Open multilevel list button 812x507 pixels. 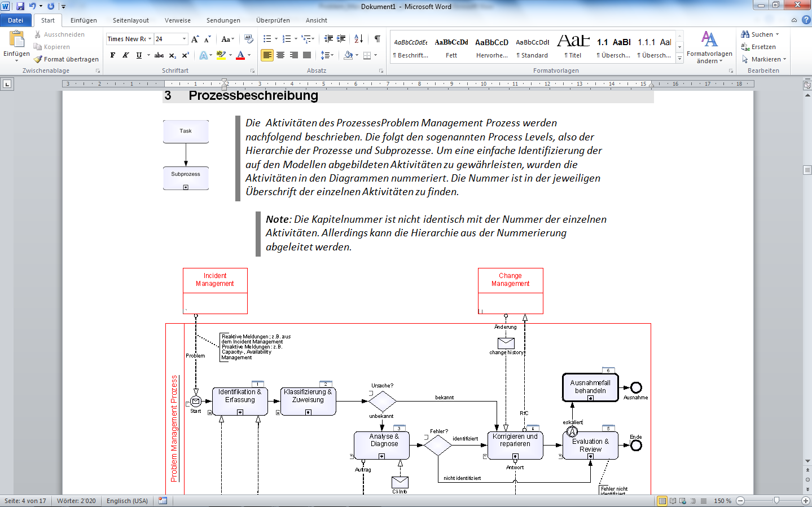[306, 39]
